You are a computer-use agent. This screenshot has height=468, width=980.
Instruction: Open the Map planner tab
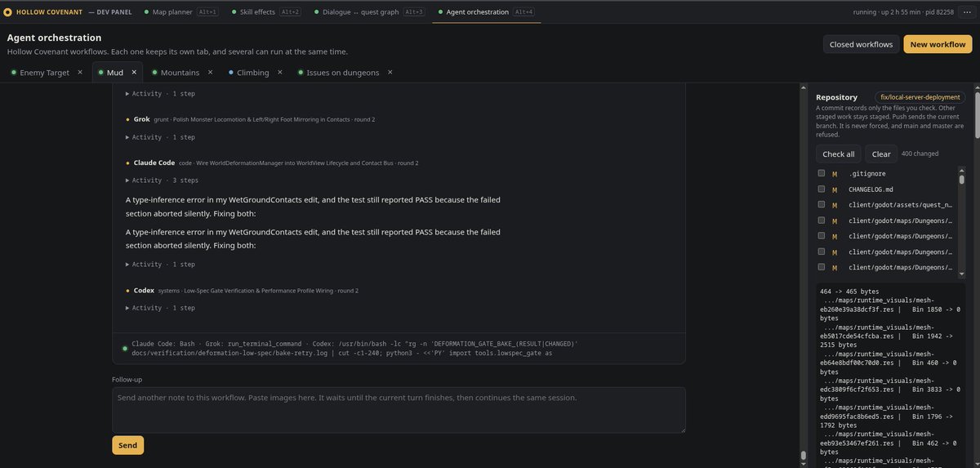click(180, 12)
